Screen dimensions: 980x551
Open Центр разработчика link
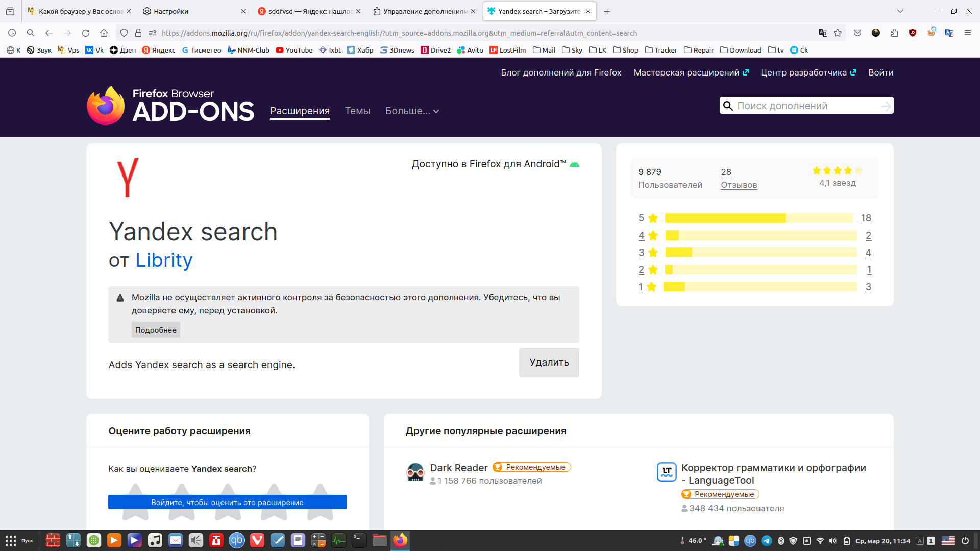(808, 72)
